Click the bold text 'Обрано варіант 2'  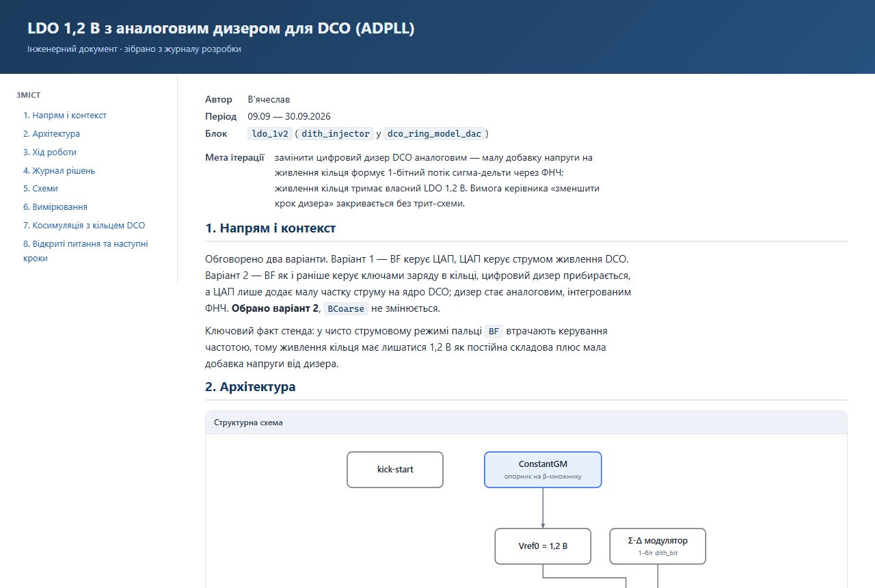275,309
